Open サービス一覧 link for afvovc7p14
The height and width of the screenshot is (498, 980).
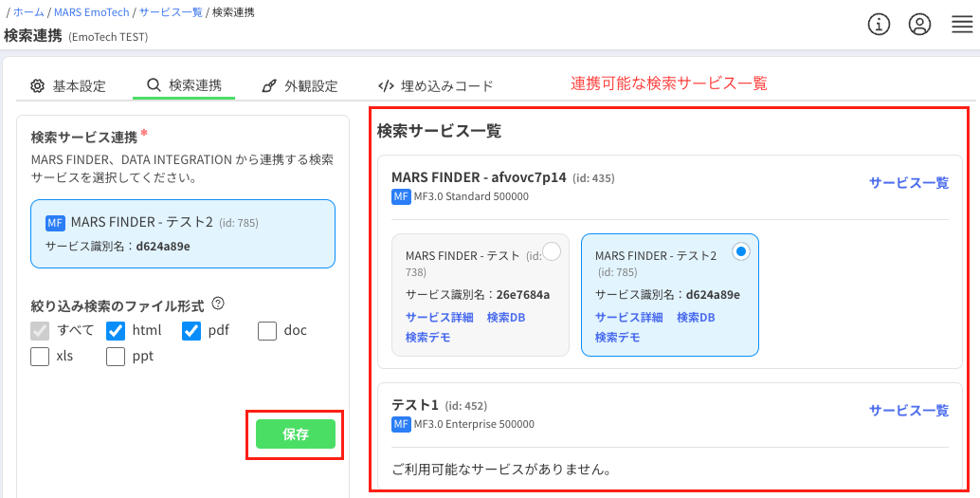(x=909, y=183)
